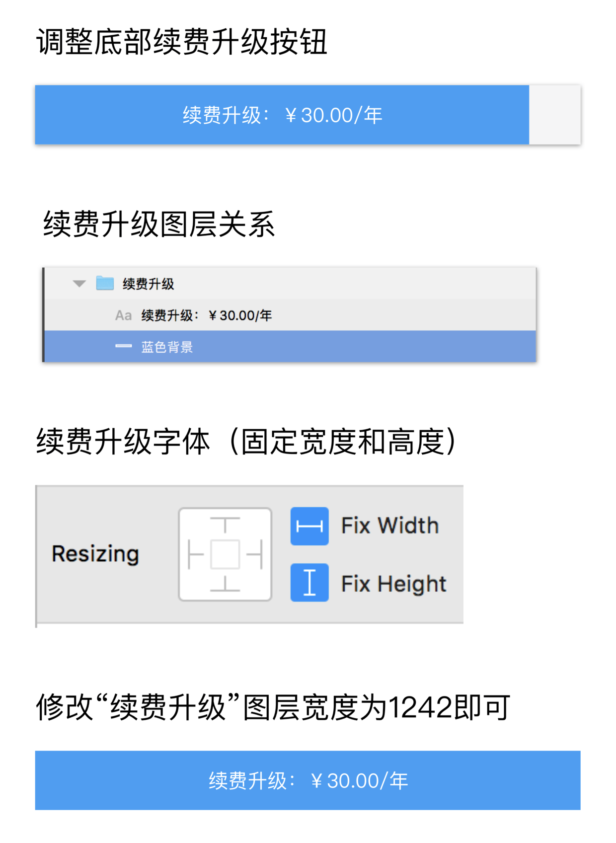Click the Resizing label in the panel

coord(95,554)
